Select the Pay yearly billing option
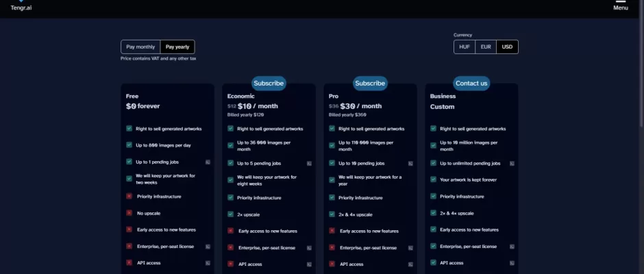 click(177, 47)
